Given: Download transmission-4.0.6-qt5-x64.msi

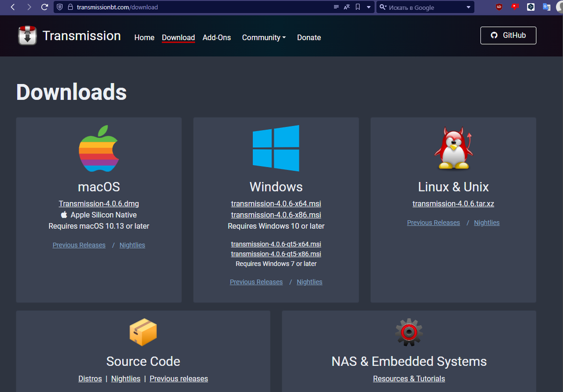Looking at the screenshot, I should (x=276, y=244).
